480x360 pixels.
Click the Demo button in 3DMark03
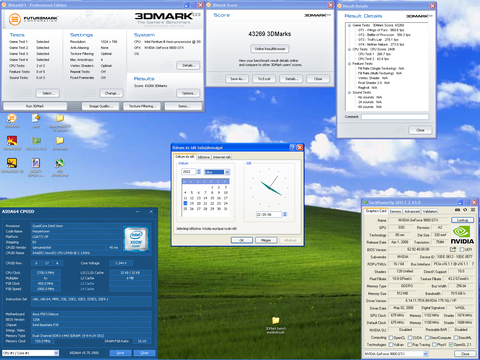(183, 106)
